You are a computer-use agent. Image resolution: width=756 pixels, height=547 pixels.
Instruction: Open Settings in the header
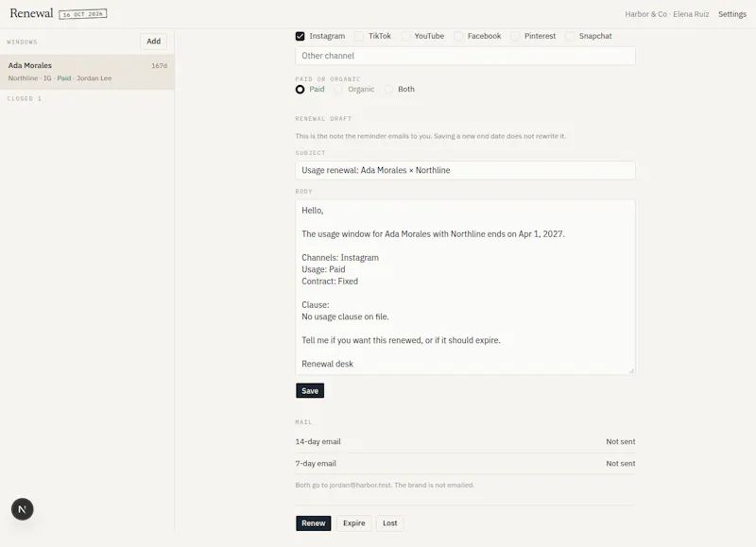pos(731,14)
